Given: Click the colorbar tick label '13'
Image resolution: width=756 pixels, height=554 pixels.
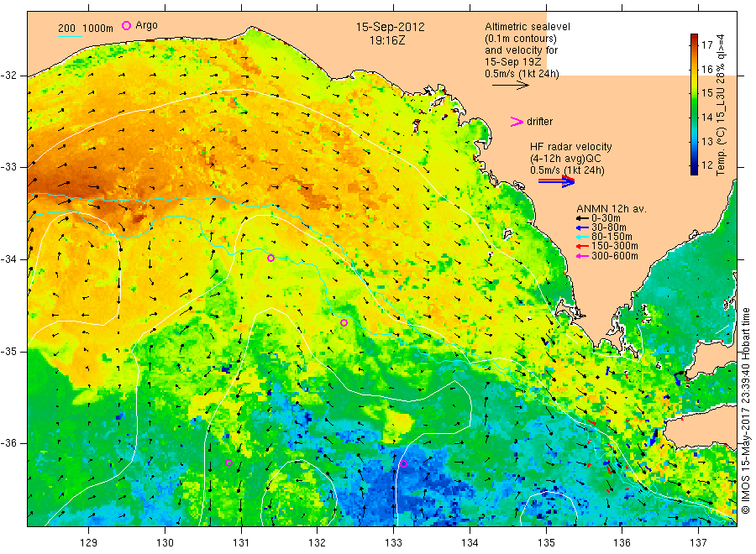Looking at the screenshot, I should [706, 141].
